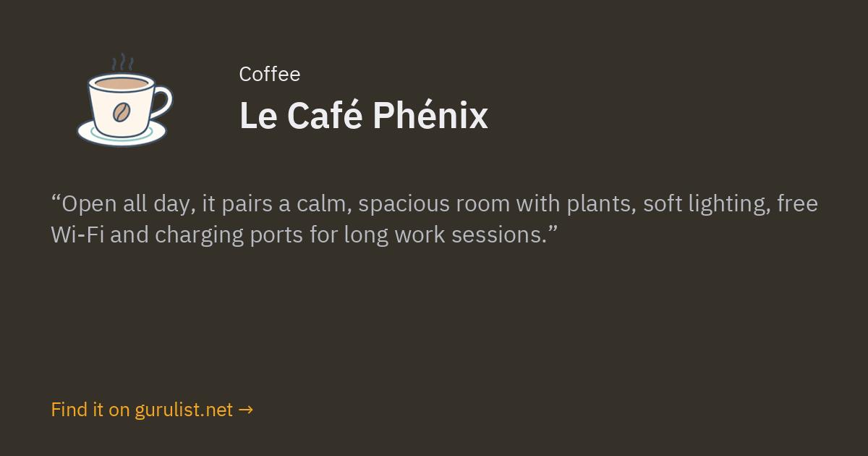Select the Coffee category label
The image size is (868, 456).
(x=270, y=74)
